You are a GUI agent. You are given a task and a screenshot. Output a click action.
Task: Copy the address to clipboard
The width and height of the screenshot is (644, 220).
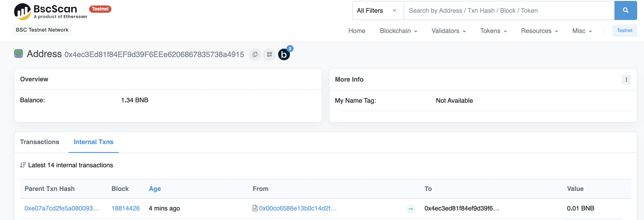coord(255,55)
